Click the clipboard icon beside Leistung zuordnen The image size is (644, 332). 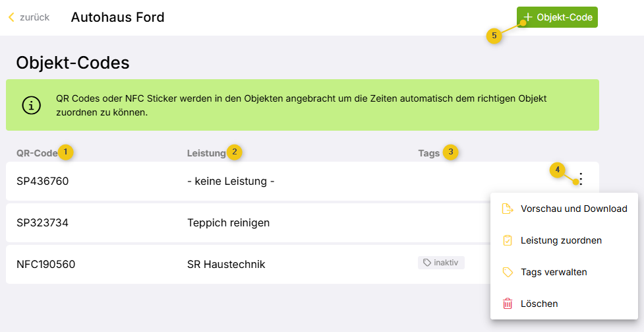508,240
